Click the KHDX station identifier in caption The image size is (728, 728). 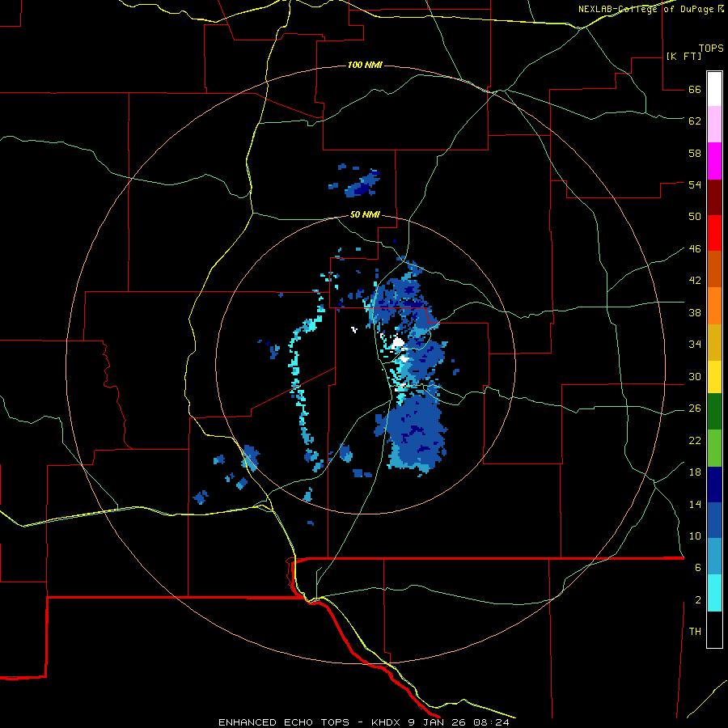[x=385, y=722]
